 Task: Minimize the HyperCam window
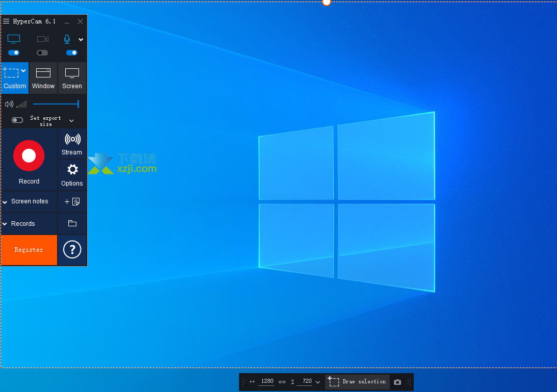point(67,22)
